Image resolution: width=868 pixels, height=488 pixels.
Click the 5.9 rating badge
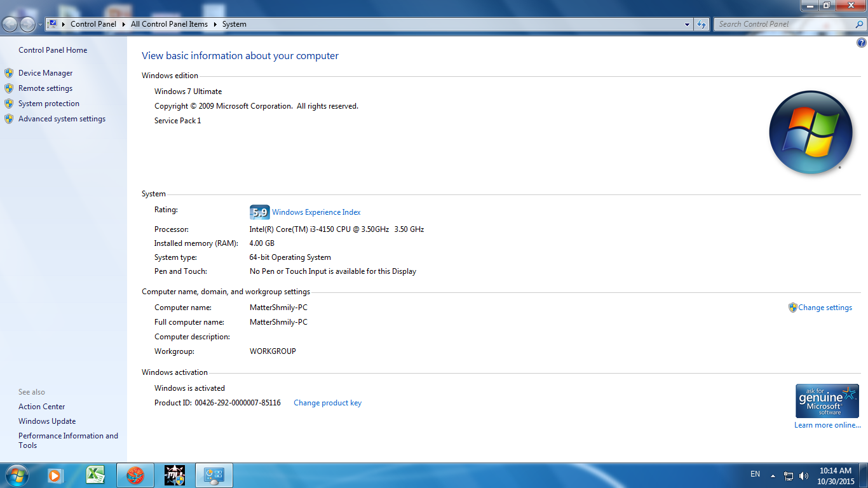pyautogui.click(x=259, y=212)
